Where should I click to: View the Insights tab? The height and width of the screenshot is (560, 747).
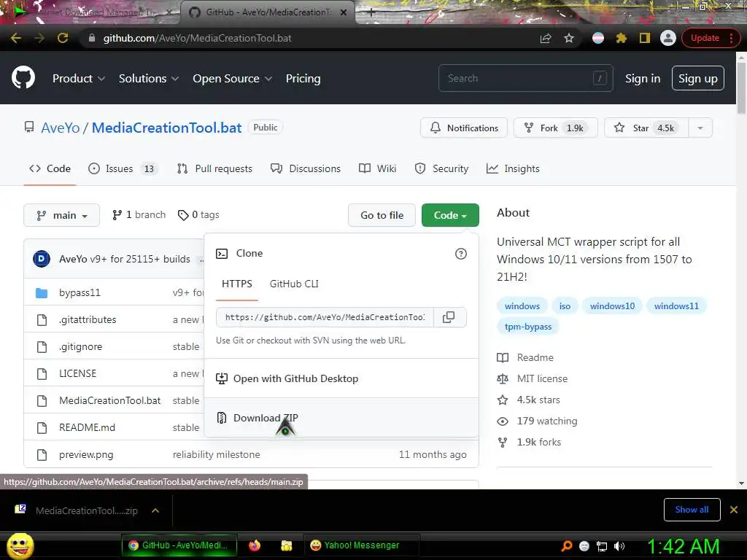[513, 168]
